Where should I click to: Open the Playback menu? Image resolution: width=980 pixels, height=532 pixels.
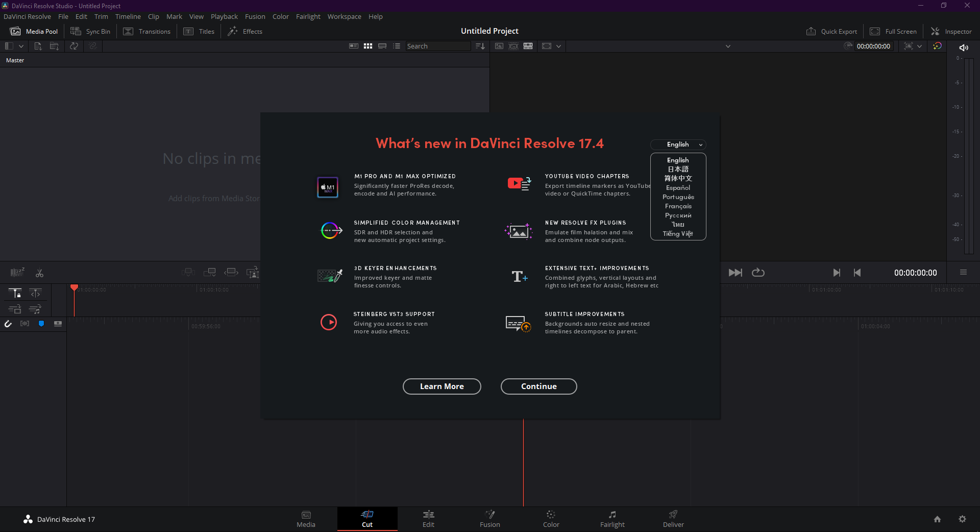pyautogui.click(x=224, y=16)
